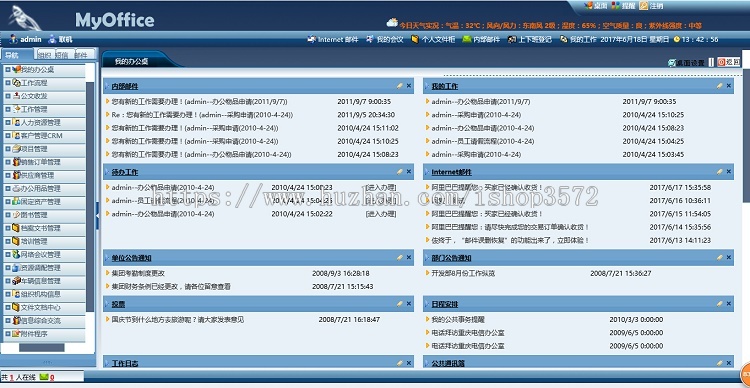
Task: Open 培训管理 in navigation tree
Action: (x=34, y=242)
